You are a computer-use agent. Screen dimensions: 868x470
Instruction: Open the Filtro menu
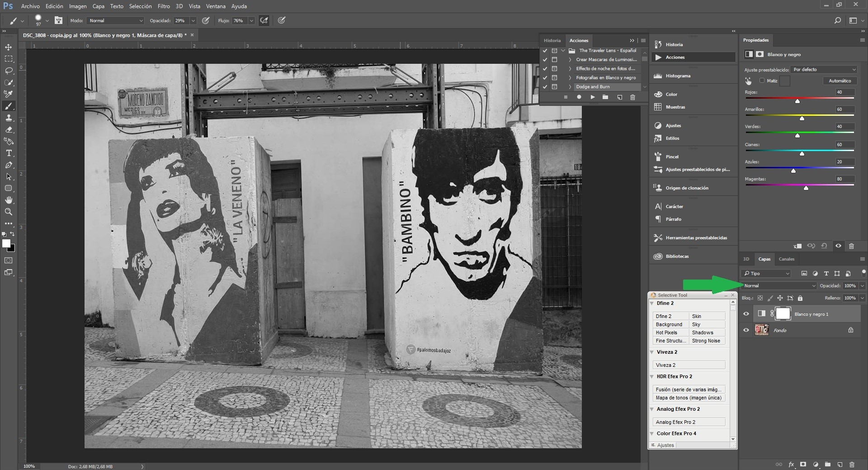[x=164, y=6]
